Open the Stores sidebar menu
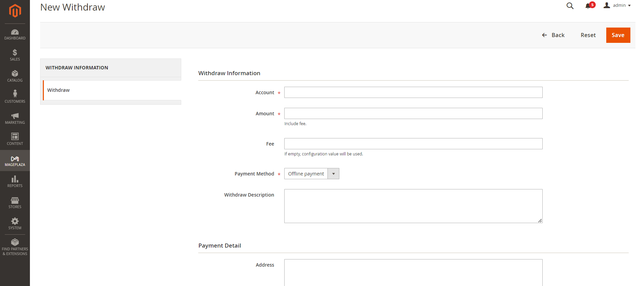This screenshot has width=644, height=286. point(15,203)
